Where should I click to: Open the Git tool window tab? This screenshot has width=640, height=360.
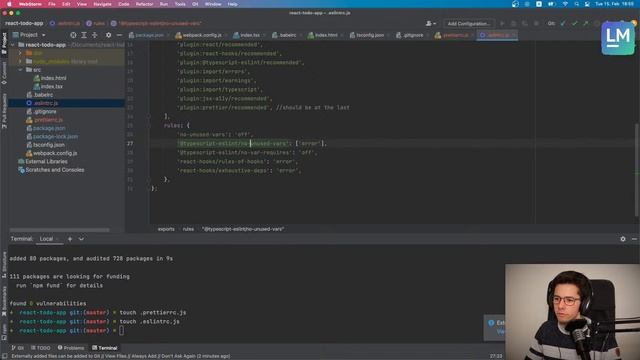[17, 348]
